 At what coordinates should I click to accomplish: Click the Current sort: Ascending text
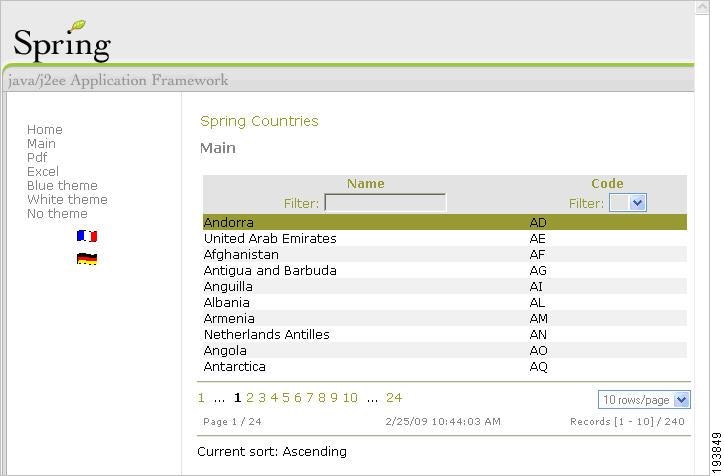(272, 452)
